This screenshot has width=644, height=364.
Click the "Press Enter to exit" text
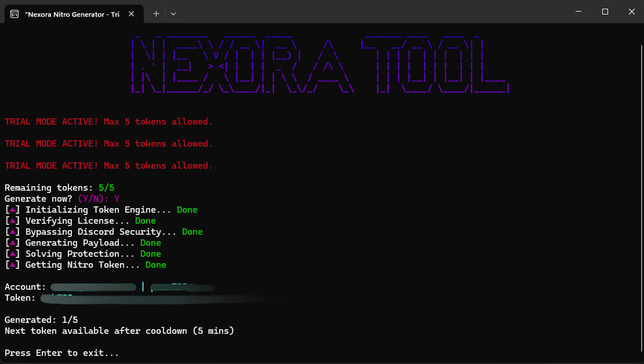(60, 352)
